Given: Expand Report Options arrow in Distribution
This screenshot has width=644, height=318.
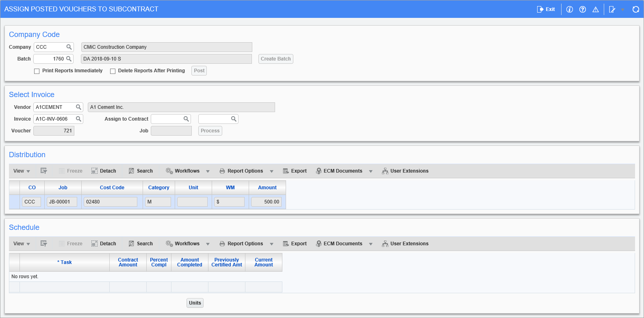Looking at the screenshot, I should coord(271,171).
